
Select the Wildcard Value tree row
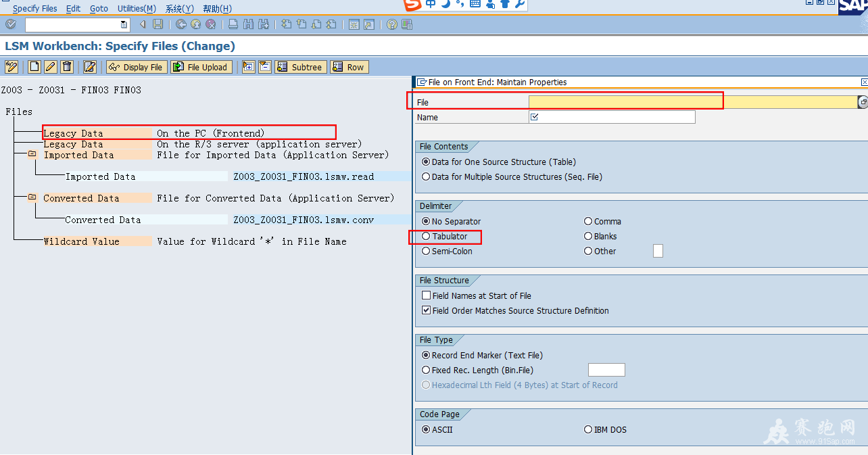[x=195, y=241]
